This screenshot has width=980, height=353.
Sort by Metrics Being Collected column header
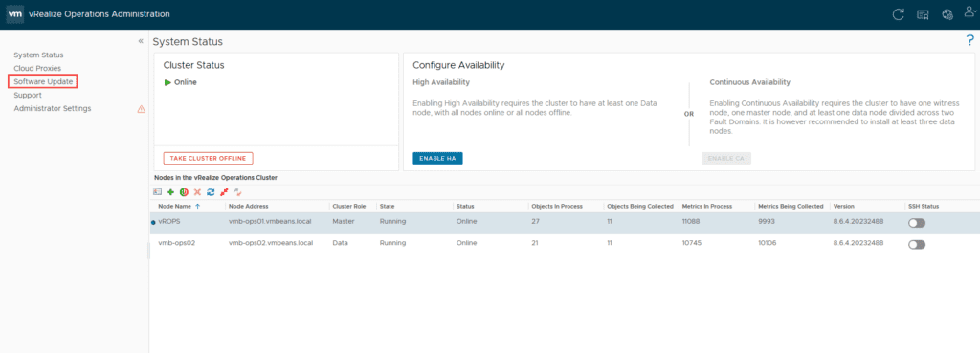pos(790,206)
